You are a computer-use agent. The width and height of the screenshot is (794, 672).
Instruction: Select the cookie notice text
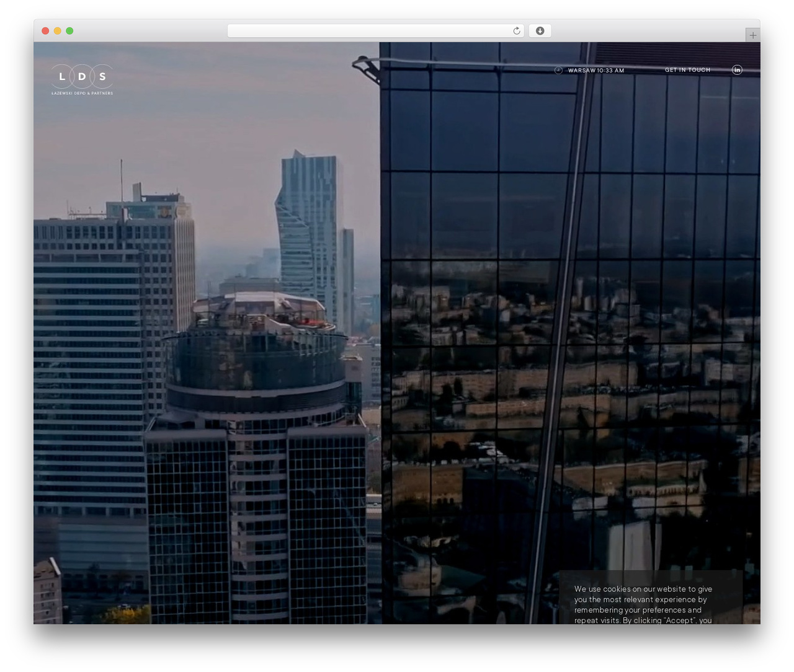coord(643,604)
